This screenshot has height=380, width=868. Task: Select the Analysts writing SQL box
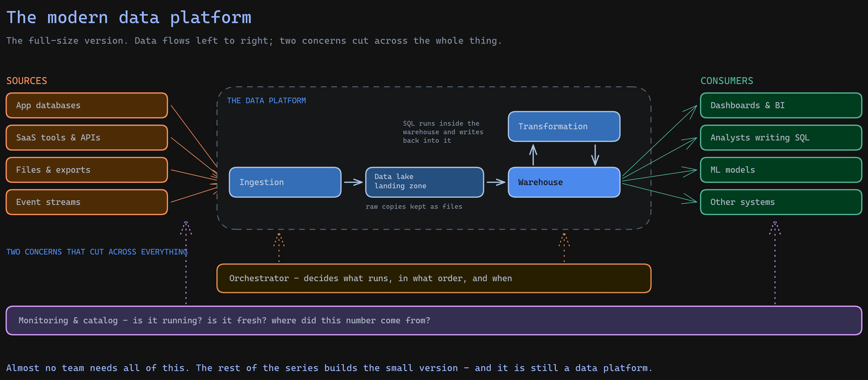tap(781, 137)
